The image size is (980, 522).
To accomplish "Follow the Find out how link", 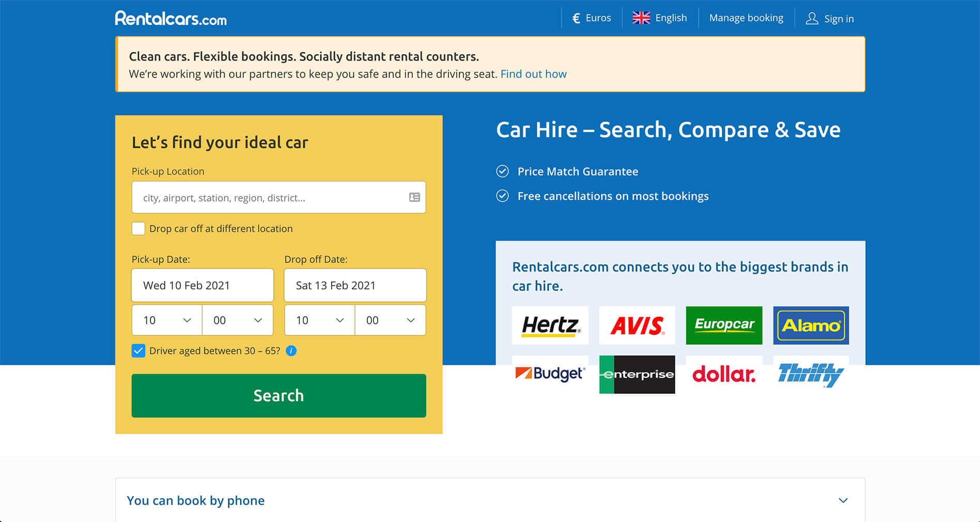I will (x=534, y=74).
